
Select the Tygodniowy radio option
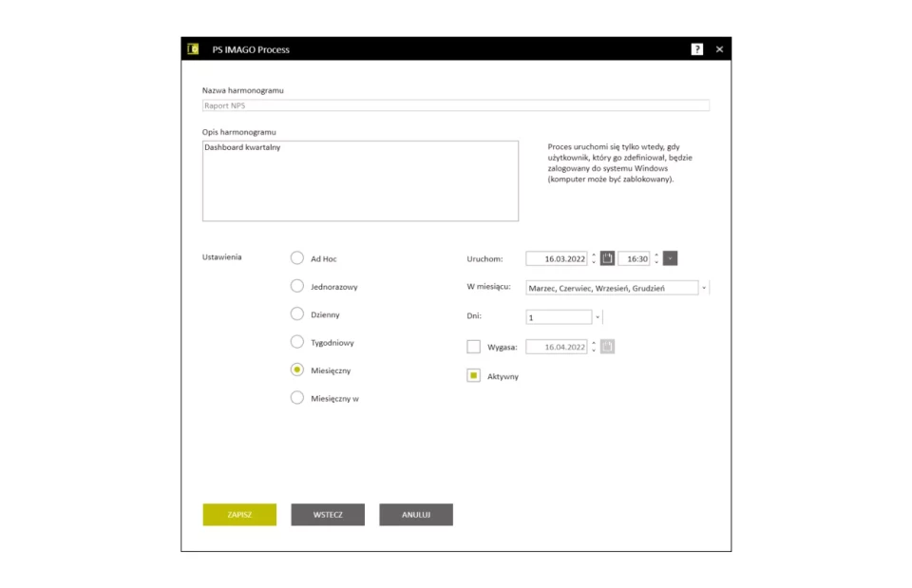[297, 342]
